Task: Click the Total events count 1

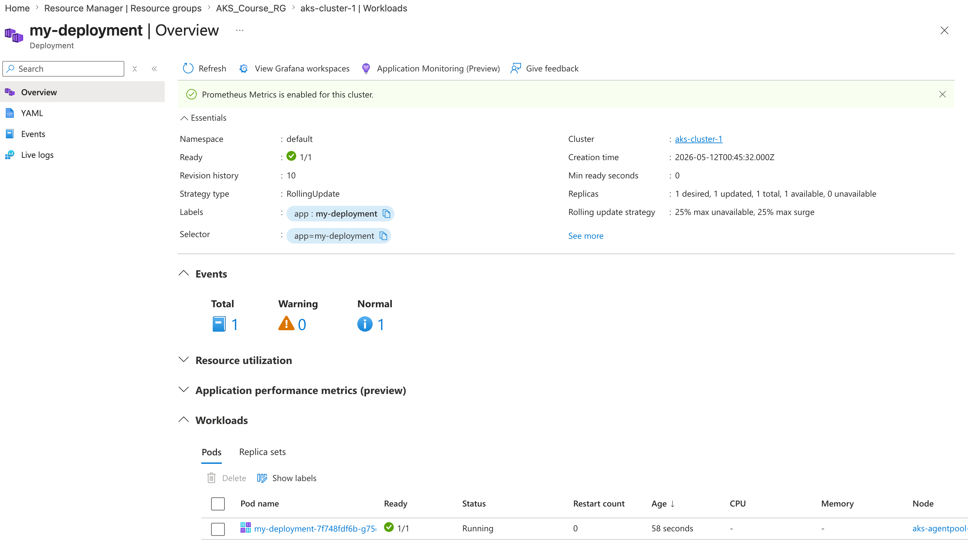Action: tap(235, 325)
